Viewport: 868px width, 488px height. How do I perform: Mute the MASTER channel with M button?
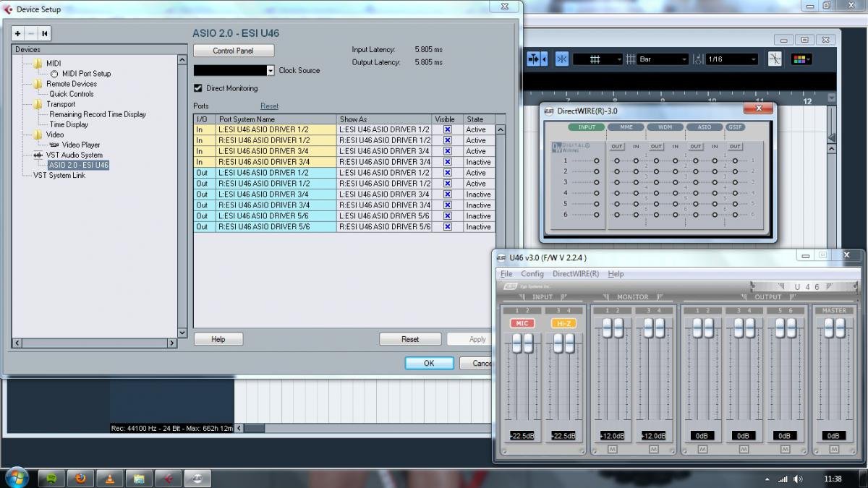(833, 449)
